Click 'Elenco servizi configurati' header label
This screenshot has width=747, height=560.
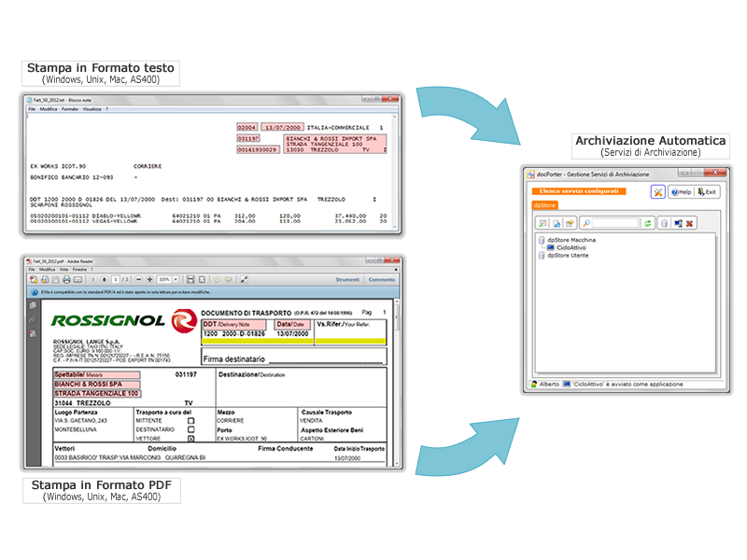[x=579, y=191]
